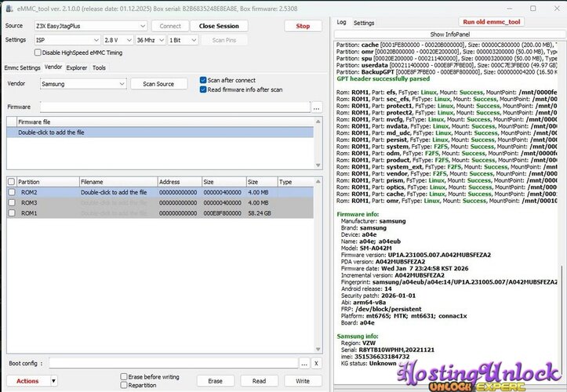Toggle the partition header select-all checkbox
This screenshot has width=567, height=392.
pyautogui.click(x=11, y=182)
